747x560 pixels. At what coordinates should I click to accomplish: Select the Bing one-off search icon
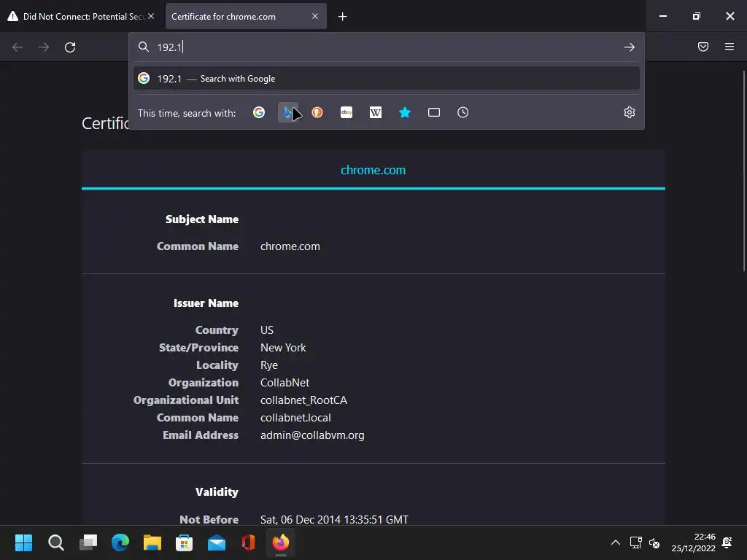coord(288,112)
